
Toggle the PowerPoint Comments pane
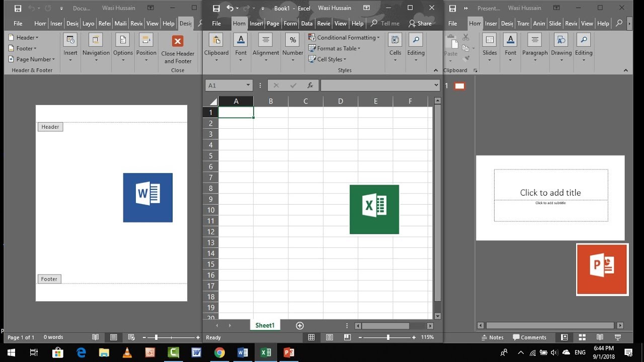(529, 337)
